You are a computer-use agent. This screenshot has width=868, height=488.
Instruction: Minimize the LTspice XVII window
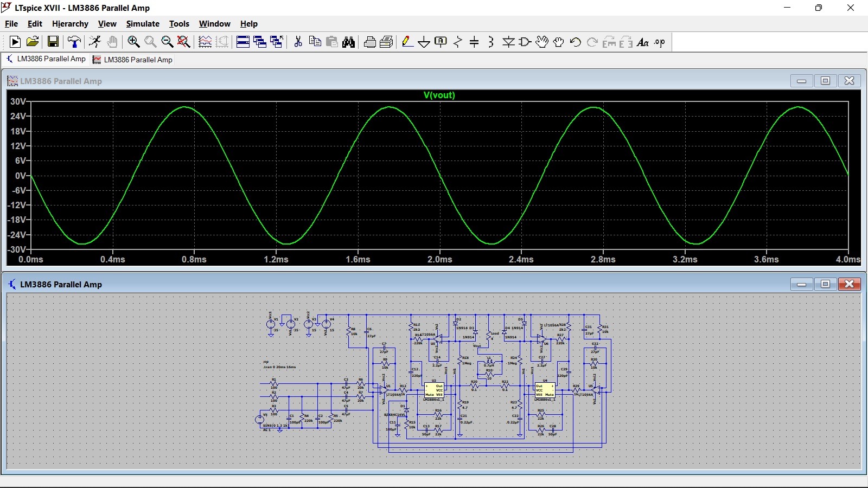pyautogui.click(x=787, y=8)
